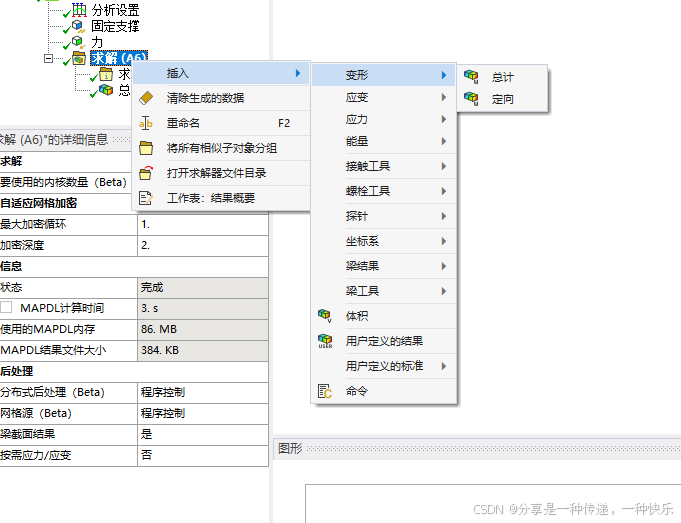Select 梁结果 in the insert submenu
Viewport: 681px width, 523px height.
coord(383,266)
